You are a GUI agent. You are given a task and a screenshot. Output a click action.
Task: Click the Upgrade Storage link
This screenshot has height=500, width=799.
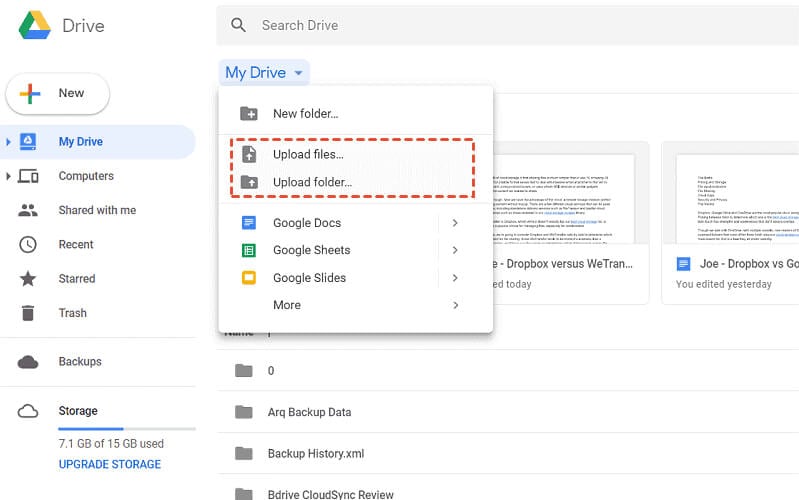point(110,464)
